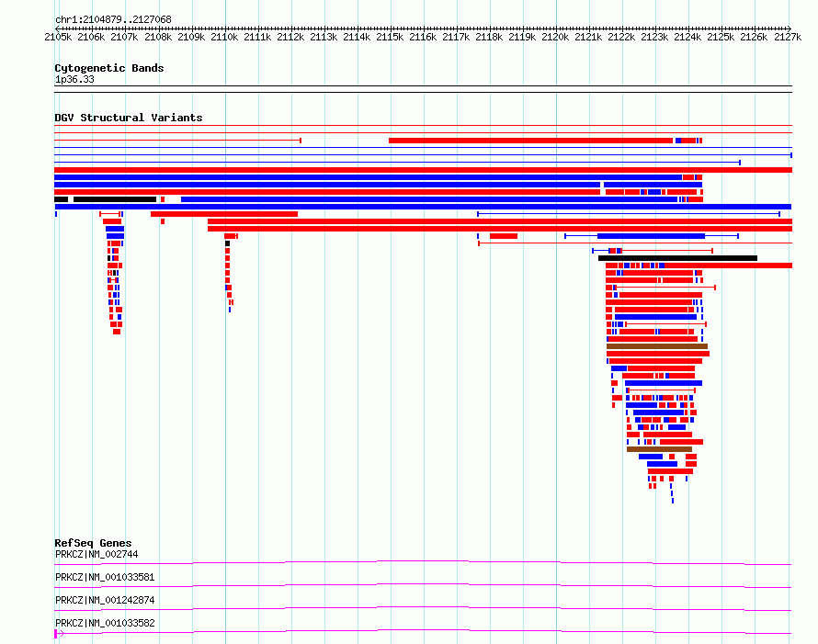Click the long black variant bar near 2122k–2126k
This screenshot has width=818, height=644.
point(677,258)
